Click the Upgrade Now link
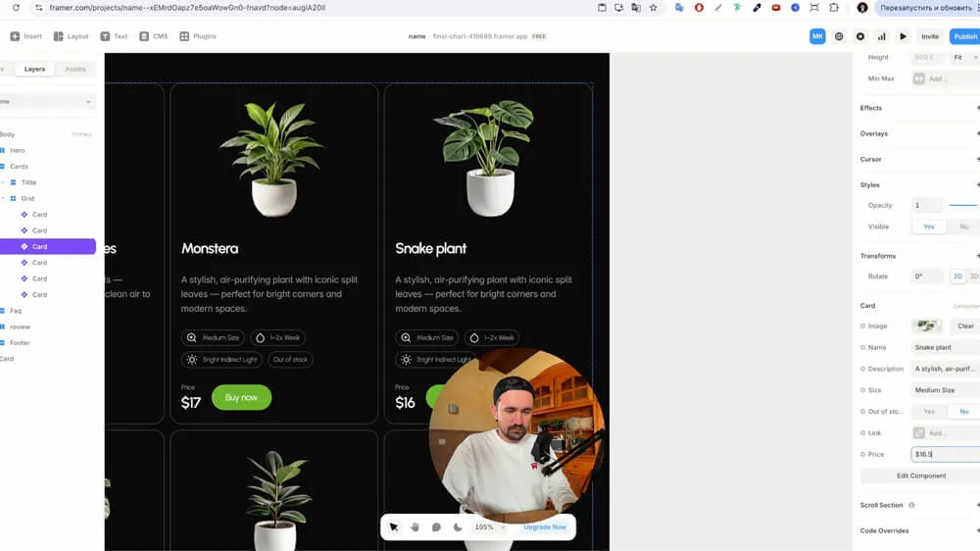 pyautogui.click(x=545, y=527)
